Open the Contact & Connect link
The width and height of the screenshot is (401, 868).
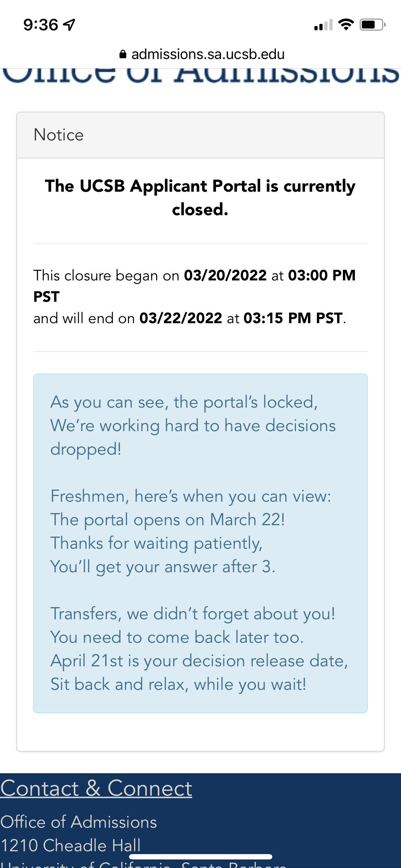(x=96, y=788)
